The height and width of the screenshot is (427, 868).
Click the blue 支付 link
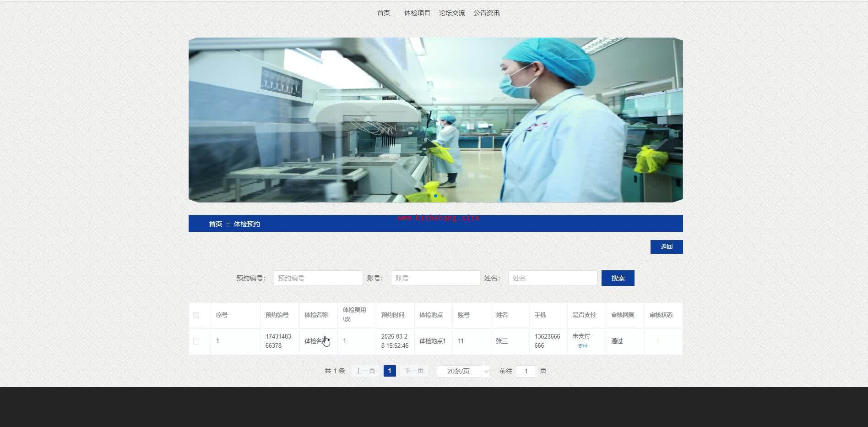click(583, 346)
